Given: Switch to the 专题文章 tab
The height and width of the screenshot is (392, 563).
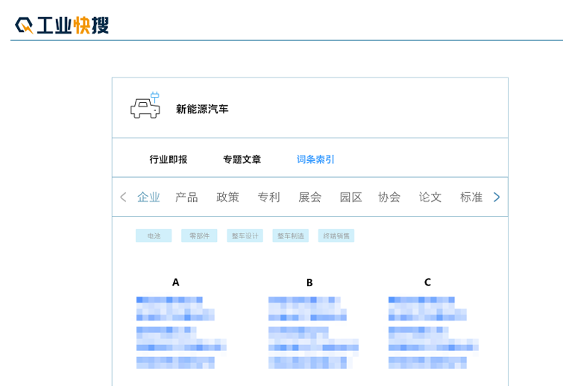Looking at the screenshot, I should coord(242,159).
